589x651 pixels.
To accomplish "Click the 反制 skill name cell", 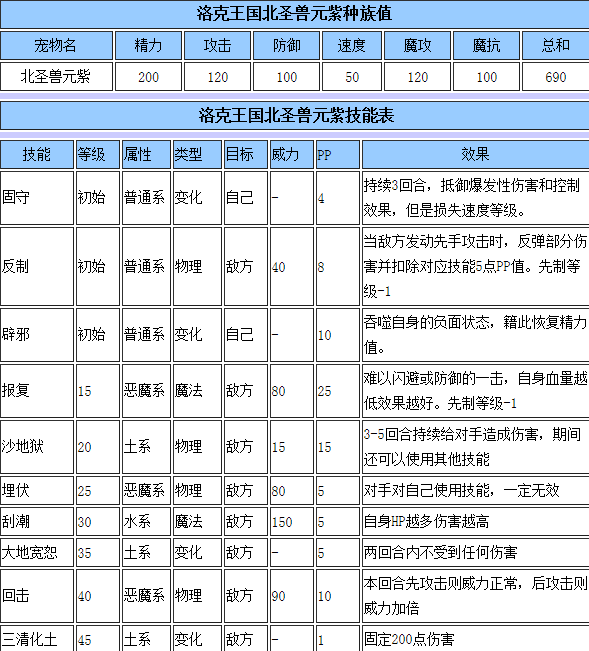I will (37, 267).
